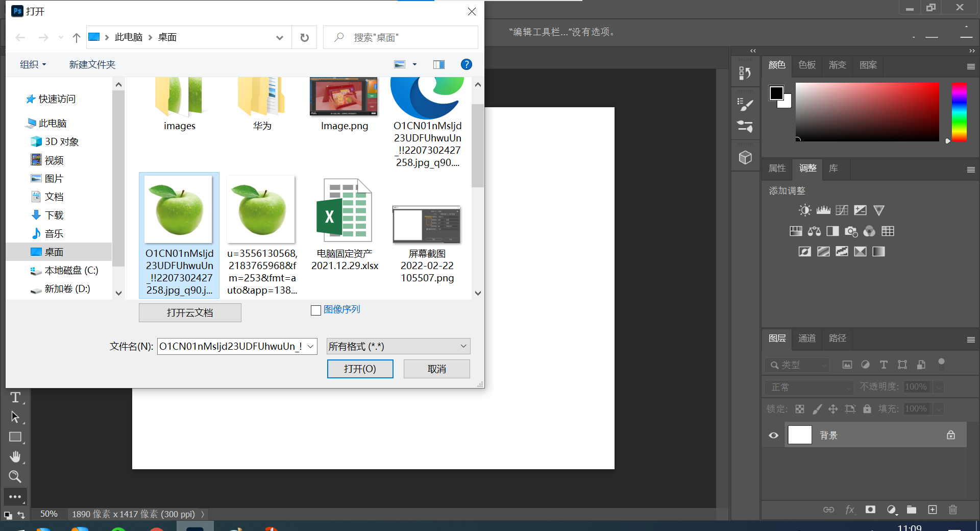Open the Color panel flyout menu

click(x=971, y=66)
